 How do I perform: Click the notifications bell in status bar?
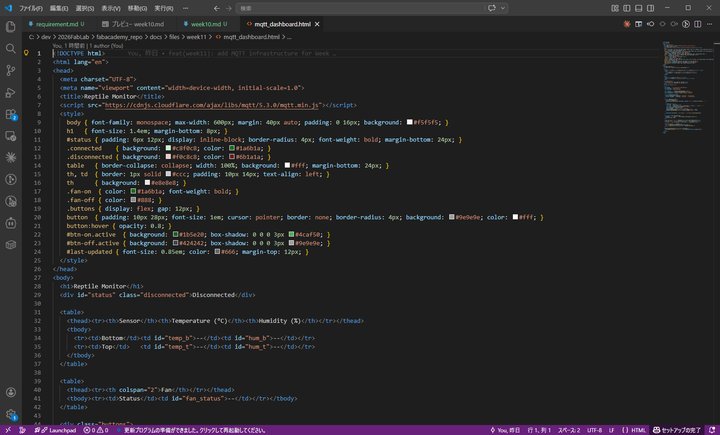coord(711,430)
